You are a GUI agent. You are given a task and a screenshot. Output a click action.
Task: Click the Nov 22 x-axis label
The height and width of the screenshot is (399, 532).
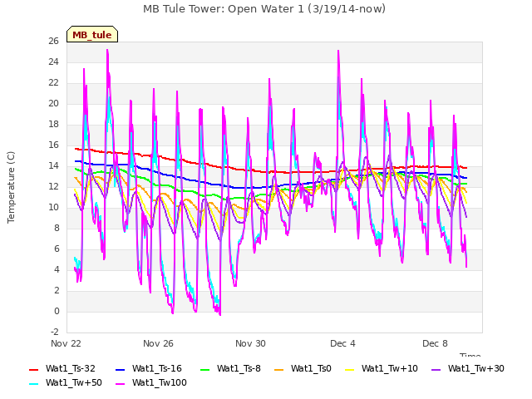click(x=66, y=343)
